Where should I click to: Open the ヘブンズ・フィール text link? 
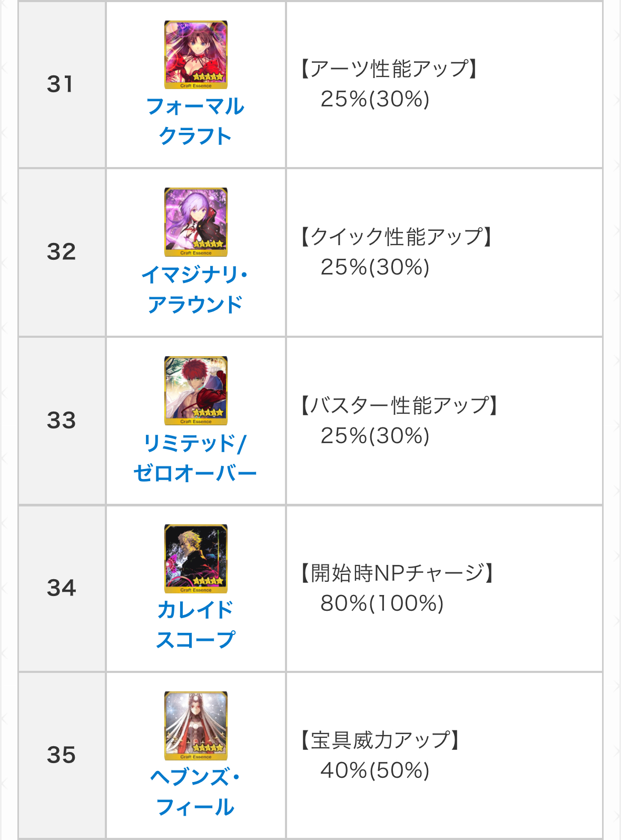tap(195, 792)
